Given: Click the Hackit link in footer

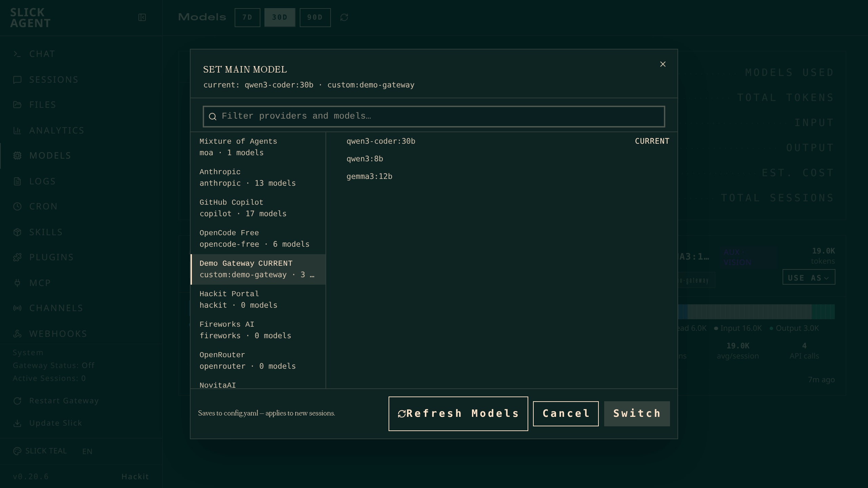Looking at the screenshot, I should (x=135, y=476).
